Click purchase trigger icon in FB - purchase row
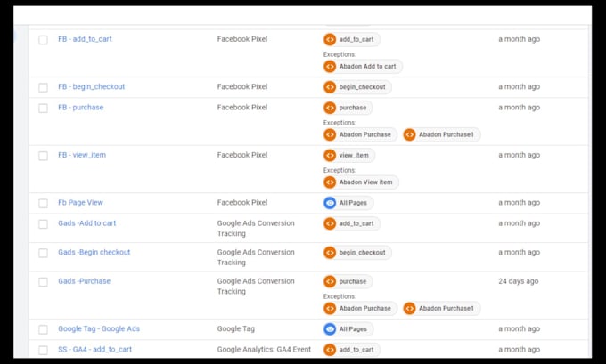The height and width of the screenshot is (364, 606). coord(330,108)
